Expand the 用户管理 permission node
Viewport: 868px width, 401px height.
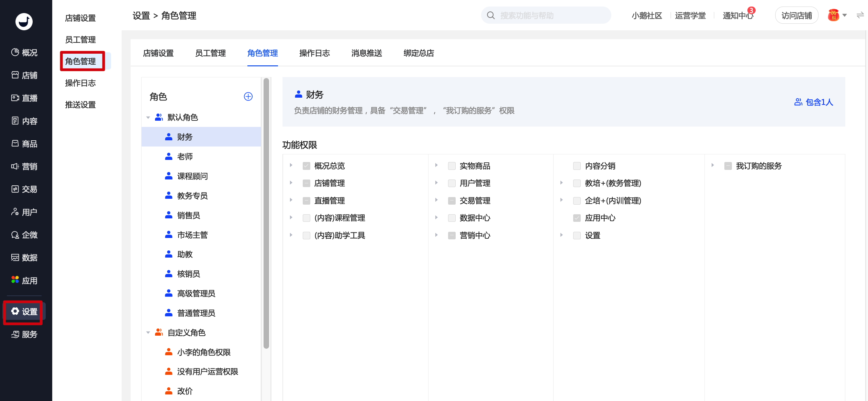pyautogui.click(x=436, y=182)
